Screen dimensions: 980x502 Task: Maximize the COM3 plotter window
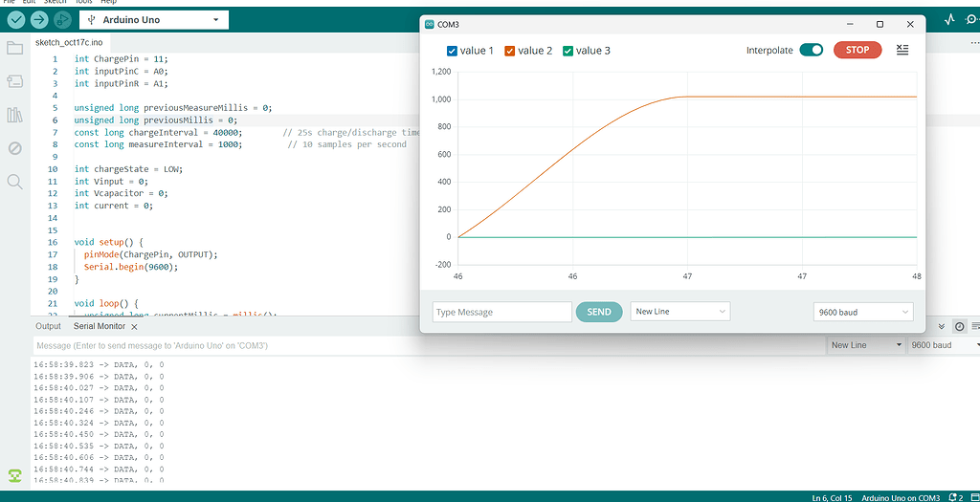(x=880, y=24)
